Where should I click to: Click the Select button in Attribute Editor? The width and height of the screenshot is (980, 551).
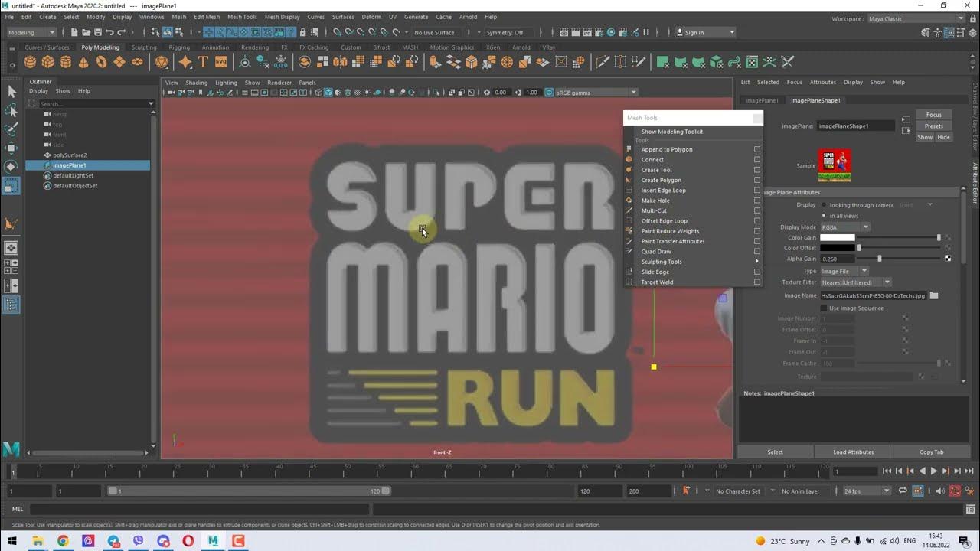(776, 452)
